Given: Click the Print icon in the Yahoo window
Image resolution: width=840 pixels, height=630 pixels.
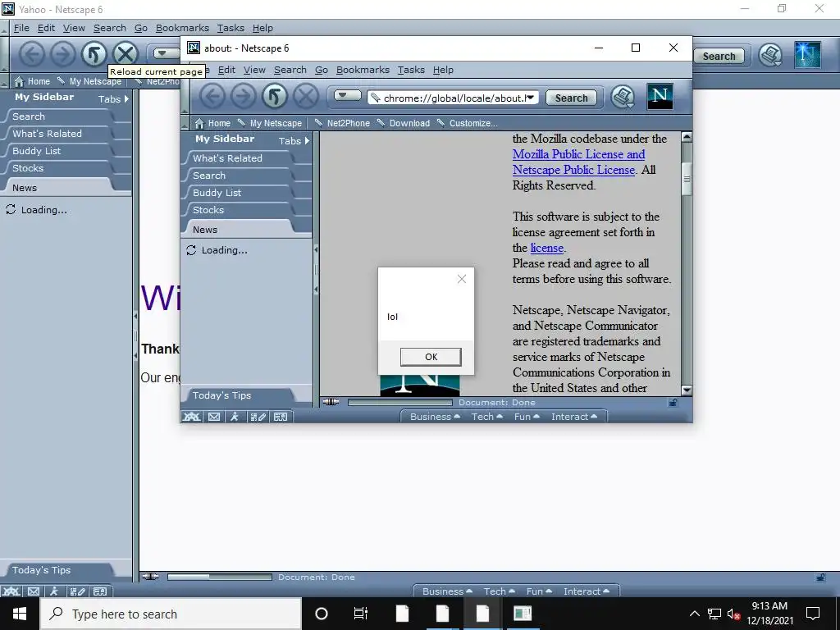Looking at the screenshot, I should click(x=770, y=55).
